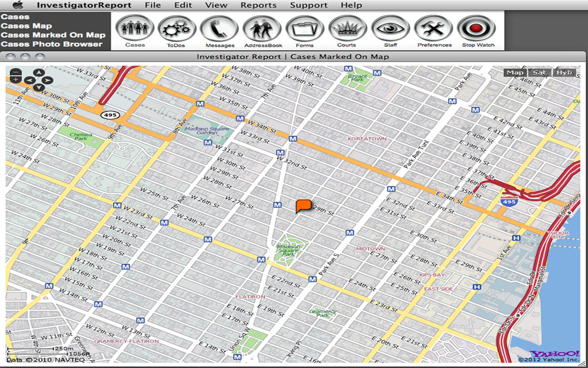Open the Reports menu
This screenshot has width=588, height=368.
click(259, 5)
